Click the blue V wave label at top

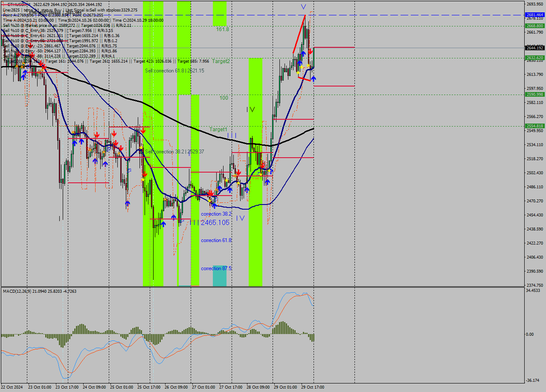(303, 7)
